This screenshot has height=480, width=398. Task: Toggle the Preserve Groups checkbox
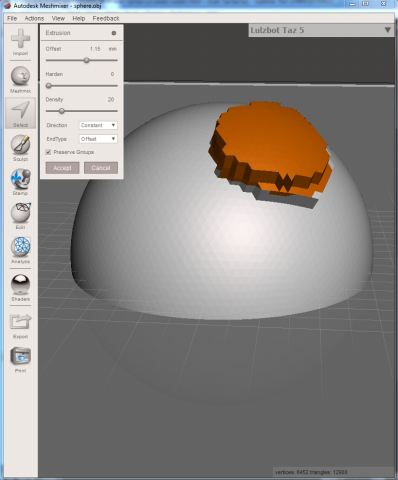48,152
